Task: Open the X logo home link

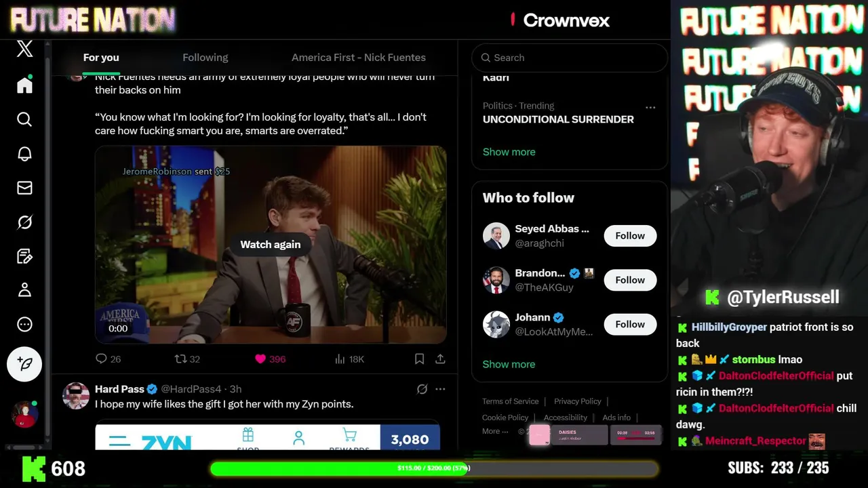Action: [x=24, y=49]
